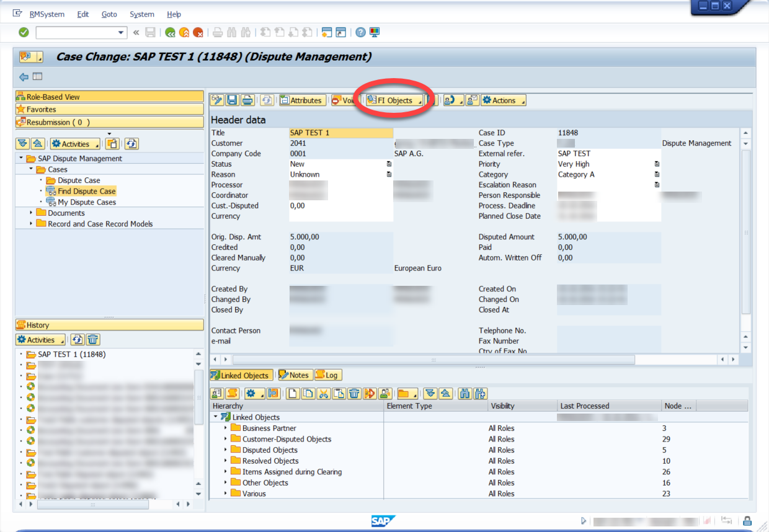
Task: Click the Display/Change glasses-pencil icon in case toolbar
Action: pyautogui.click(x=217, y=100)
